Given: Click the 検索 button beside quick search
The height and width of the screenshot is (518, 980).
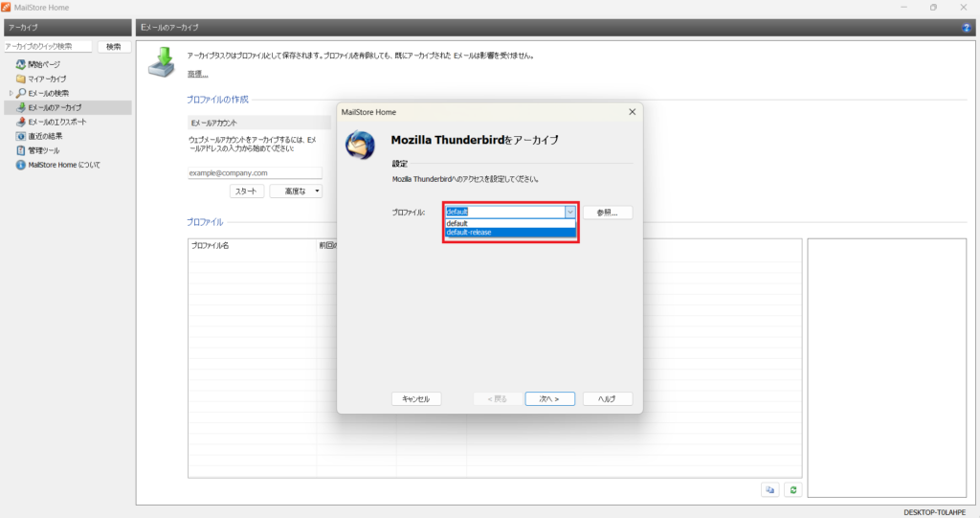Looking at the screenshot, I should pos(114,46).
